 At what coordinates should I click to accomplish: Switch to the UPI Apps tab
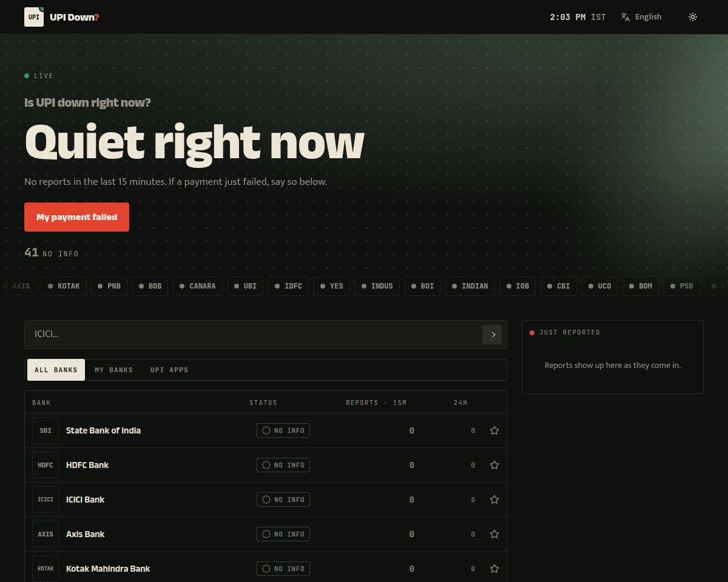pyautogui.click(x=169, y=370)
